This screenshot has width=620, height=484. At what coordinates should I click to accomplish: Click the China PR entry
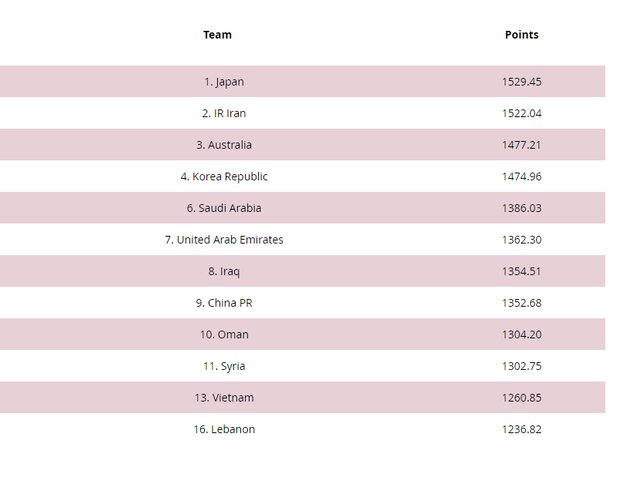(x=224, y=303)
